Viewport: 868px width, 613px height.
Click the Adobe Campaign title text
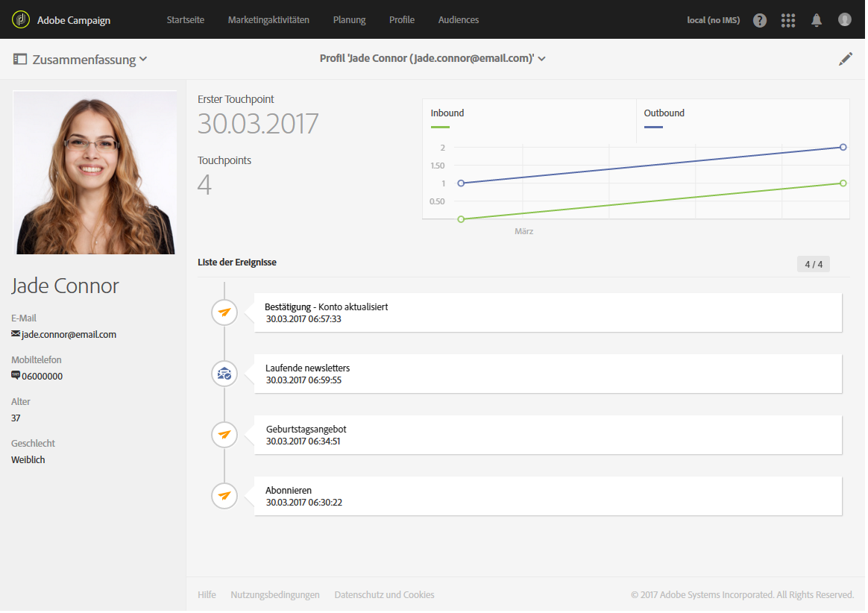tap(74, 20)
